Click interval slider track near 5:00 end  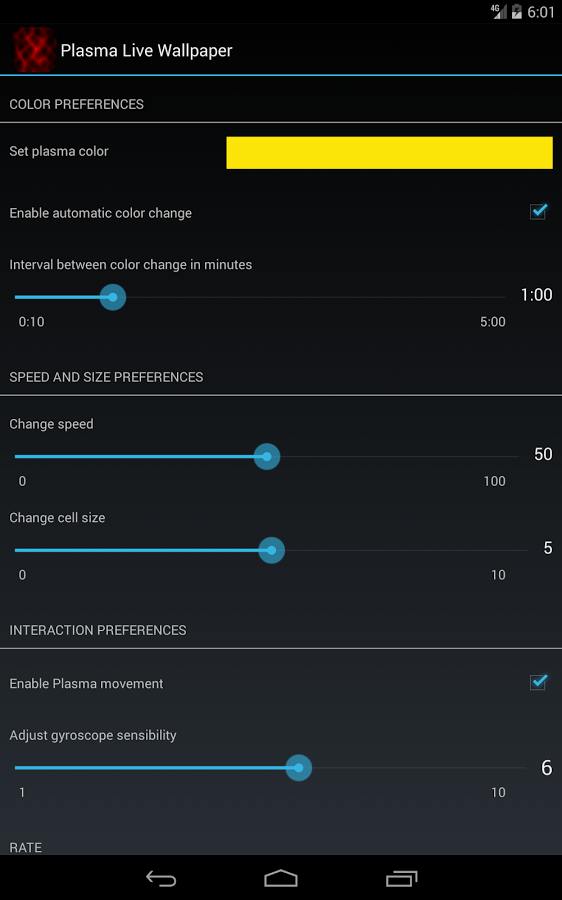(494, 297)
